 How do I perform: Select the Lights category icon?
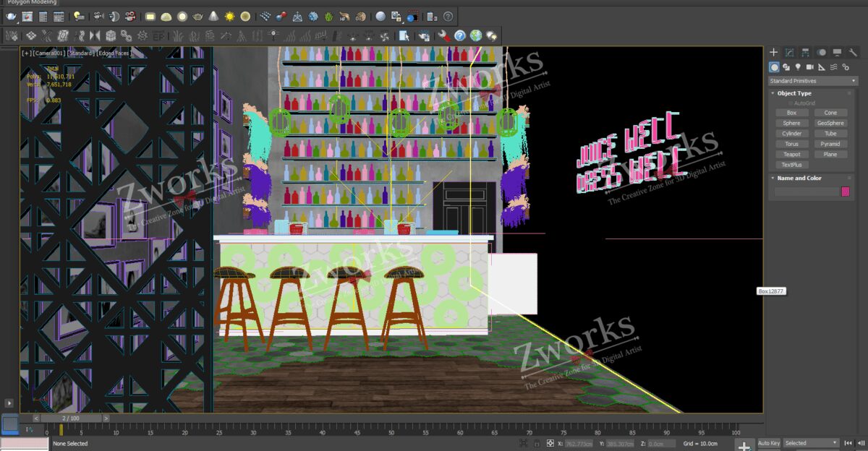coord(798,67)
